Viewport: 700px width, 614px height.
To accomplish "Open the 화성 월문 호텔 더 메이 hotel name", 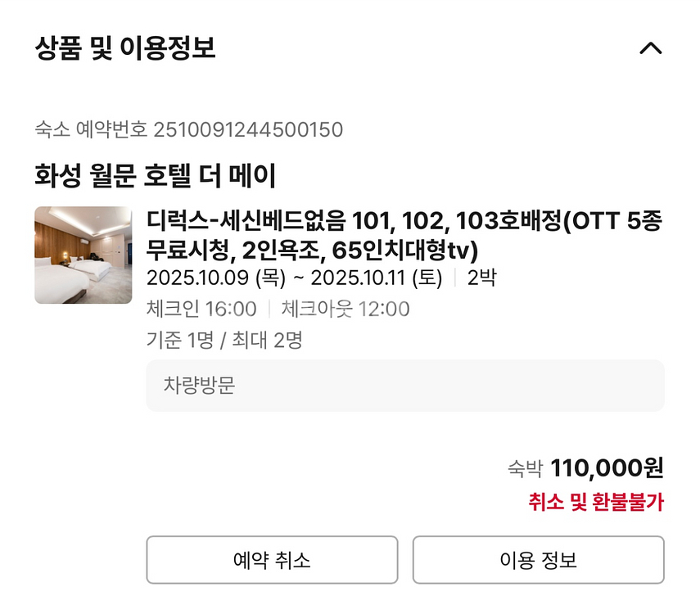I will [x=156, y=175].
